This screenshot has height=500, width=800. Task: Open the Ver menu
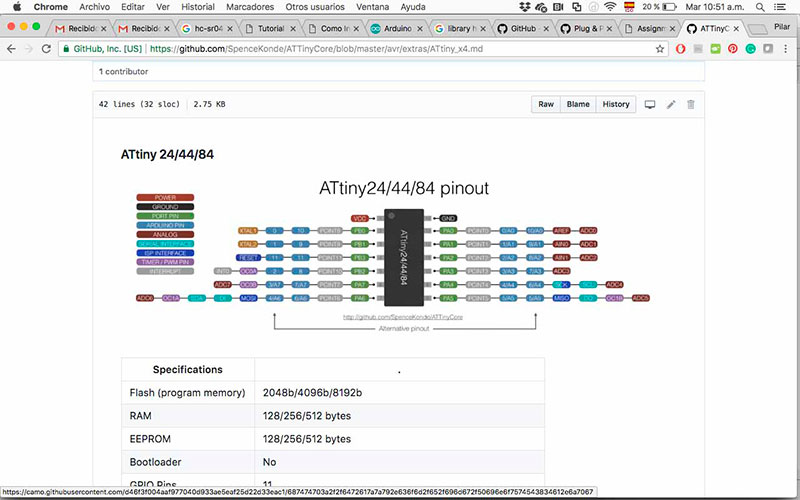[163, 7]
